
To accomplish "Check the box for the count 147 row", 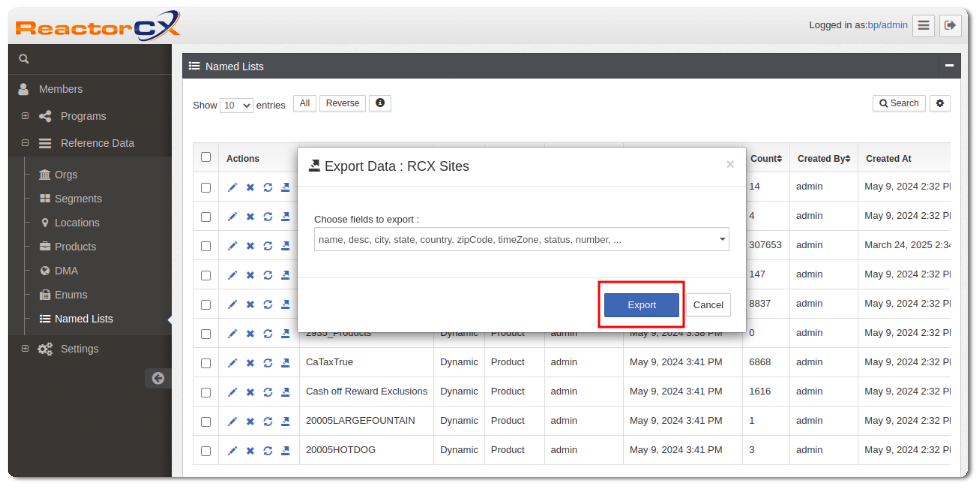I will pyautogui.click(x=206, y=276).
